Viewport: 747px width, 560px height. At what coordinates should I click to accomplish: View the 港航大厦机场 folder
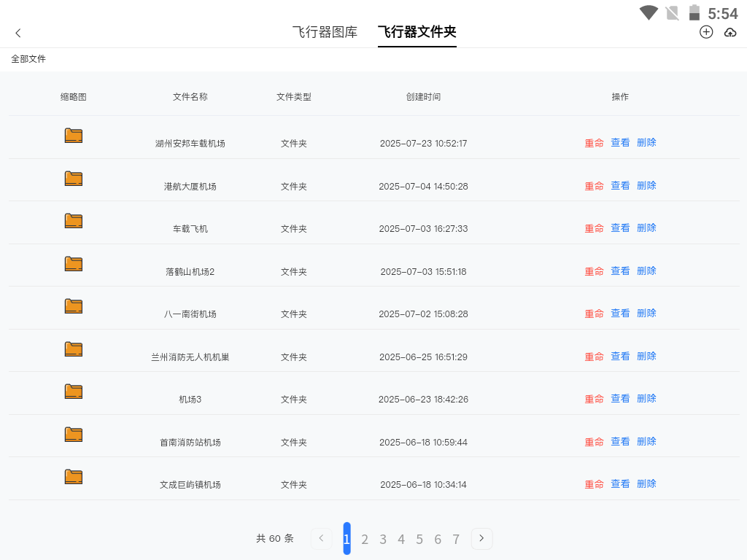click(620, 185)
